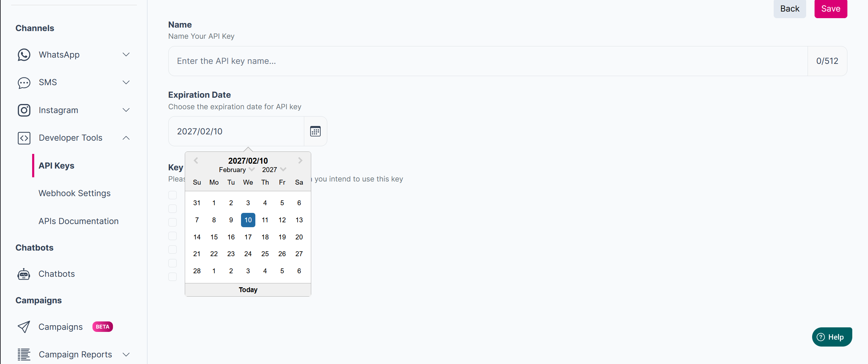Select day 19 in the calendar
This screenshot has height=364, width=868.
coord(282,237)
